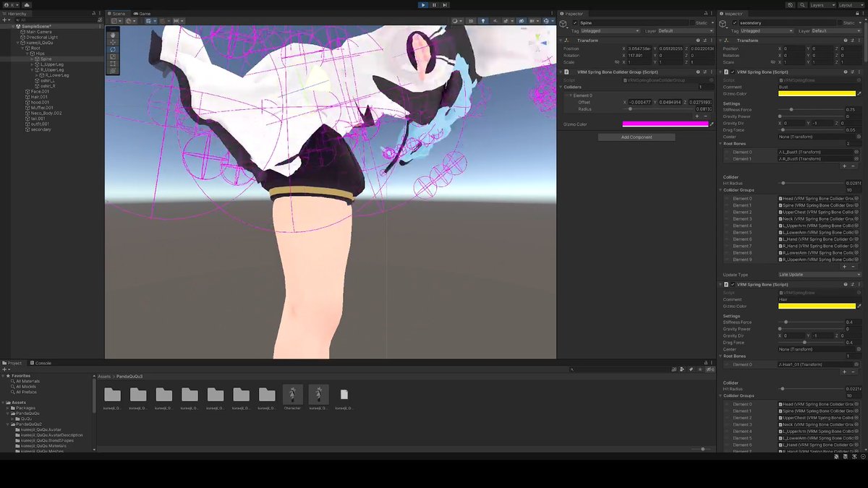Image resolution: width=868 pixels, height=488 pixels.
Task: Select the Hand (view) tool in Scene view
Action: click(x=113, y=35)
